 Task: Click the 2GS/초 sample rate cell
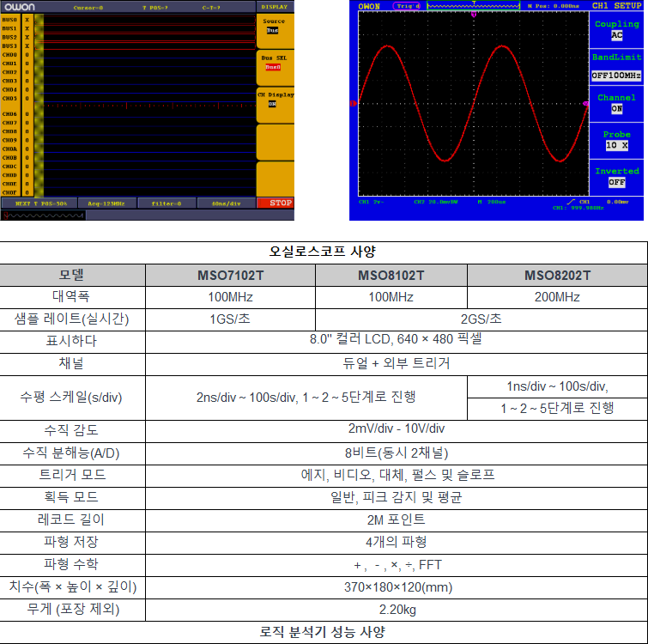481,319
